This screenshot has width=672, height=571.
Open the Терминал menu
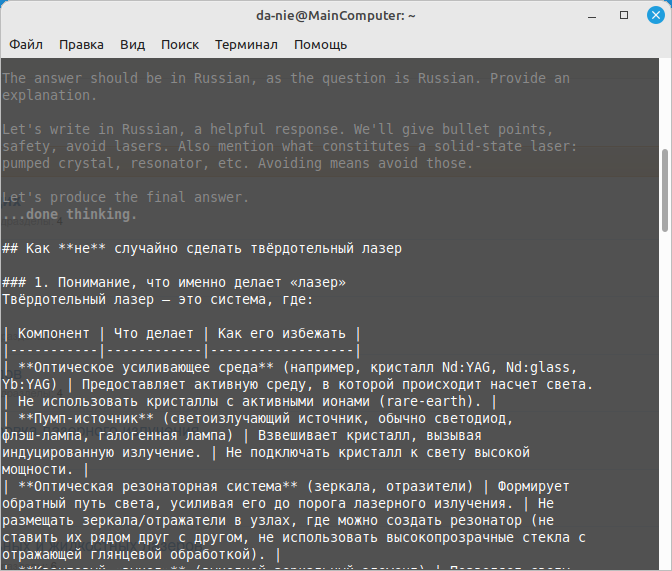click(246, 45)
